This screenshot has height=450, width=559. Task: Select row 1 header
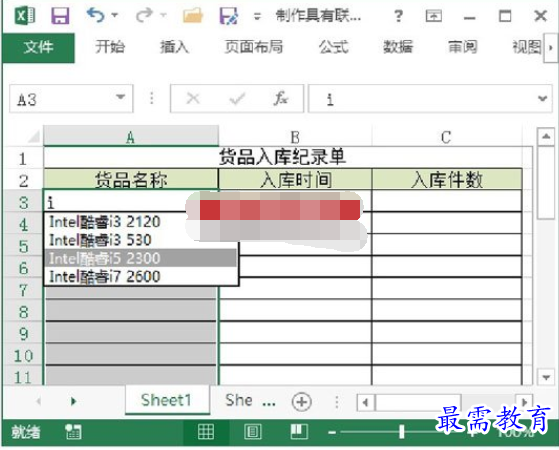23,159
